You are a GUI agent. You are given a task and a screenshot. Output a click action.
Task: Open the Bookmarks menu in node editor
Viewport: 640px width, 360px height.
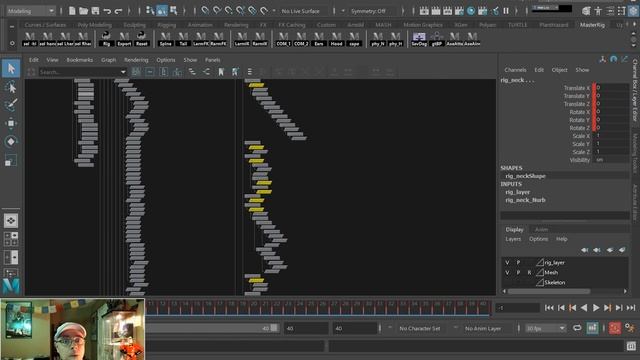tap(80, 60)
